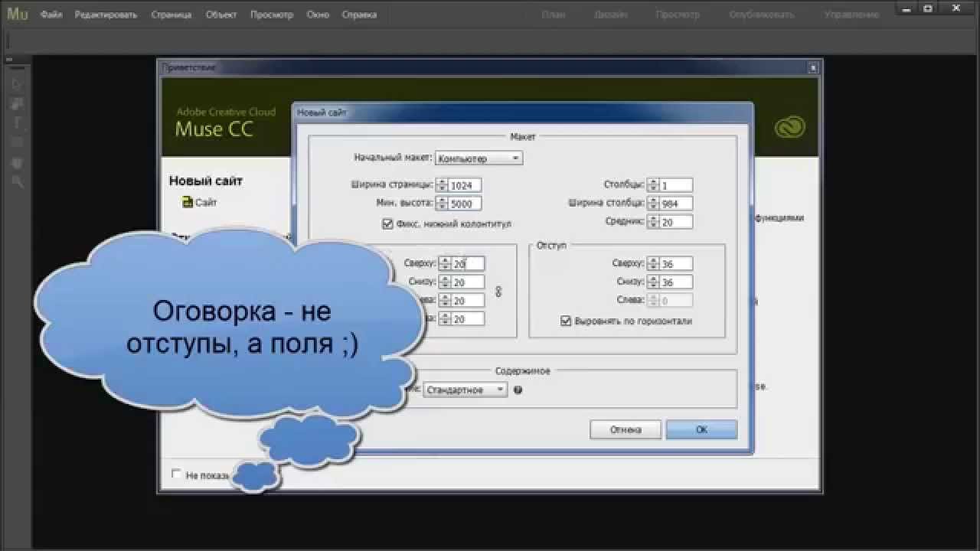Viewport: 980px width, 551px height.
Task: Select the Hand tool in left toolbar
Action: [17, 163]
